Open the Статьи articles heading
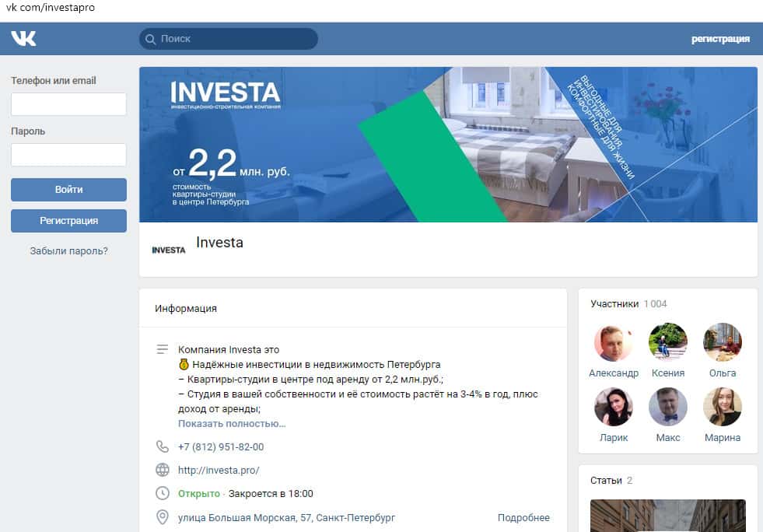Screen dimensions: 763x532 click(606, 481)
